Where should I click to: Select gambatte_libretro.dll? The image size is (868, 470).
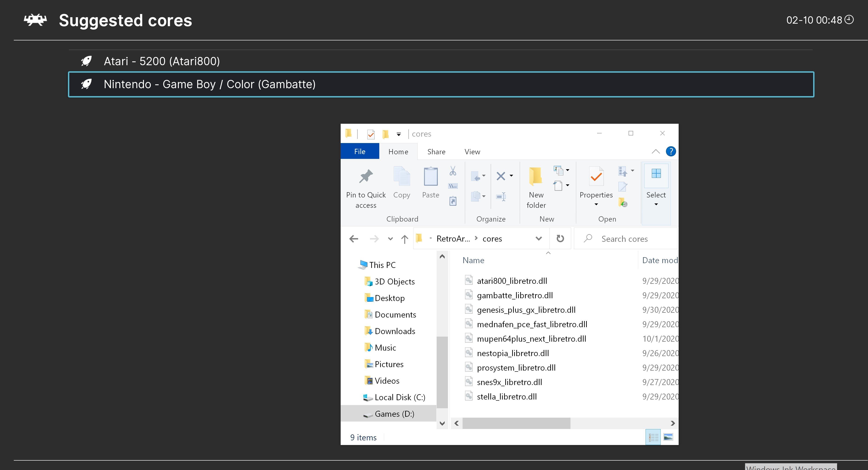click(515, 296)
